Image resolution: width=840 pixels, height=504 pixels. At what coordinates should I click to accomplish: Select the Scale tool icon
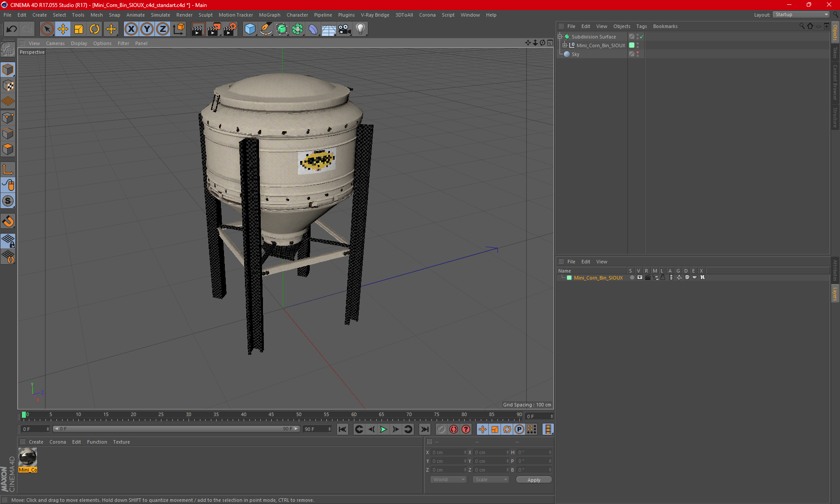[79, 29]
